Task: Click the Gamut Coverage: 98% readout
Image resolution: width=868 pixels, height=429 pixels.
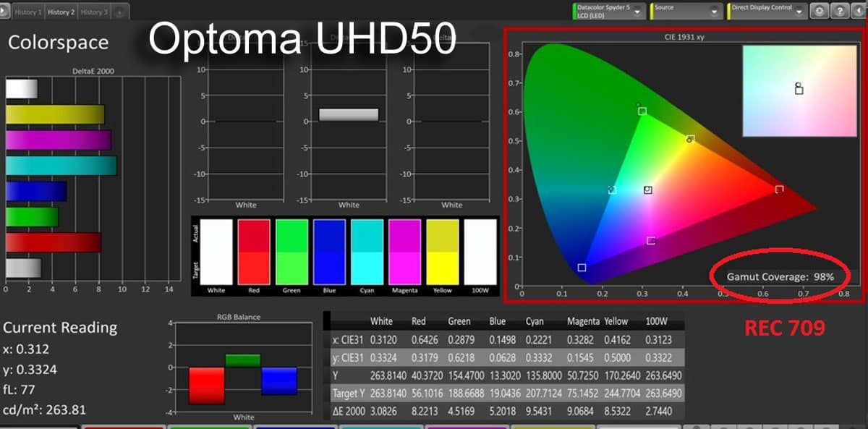Action: point(780,276)
